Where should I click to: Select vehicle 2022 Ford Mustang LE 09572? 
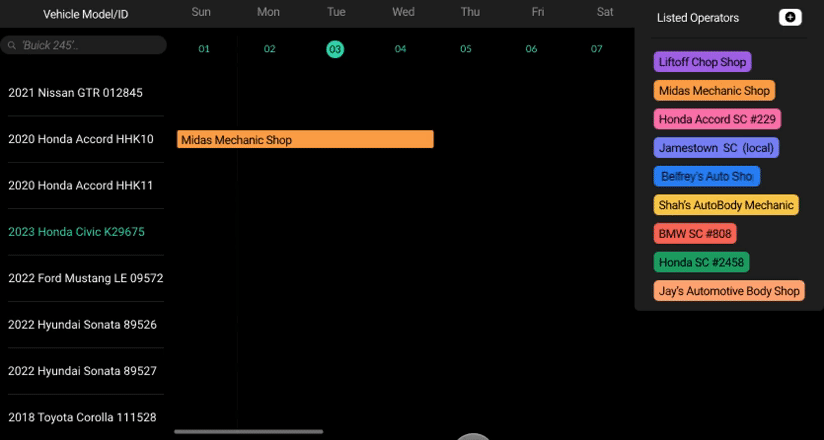[86, 278]
